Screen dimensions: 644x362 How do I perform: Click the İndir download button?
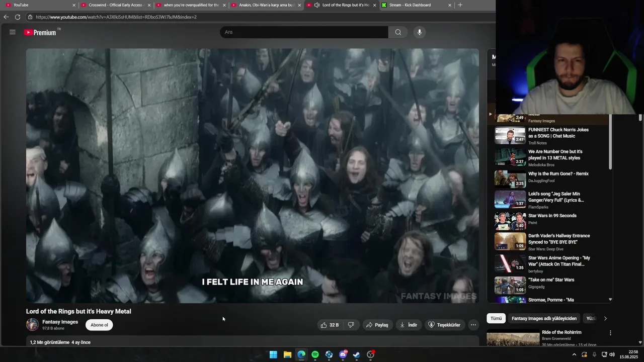409,325
